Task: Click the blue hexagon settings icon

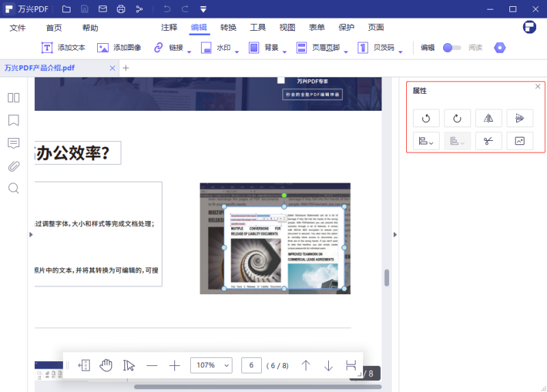Action: pos(500,47)
